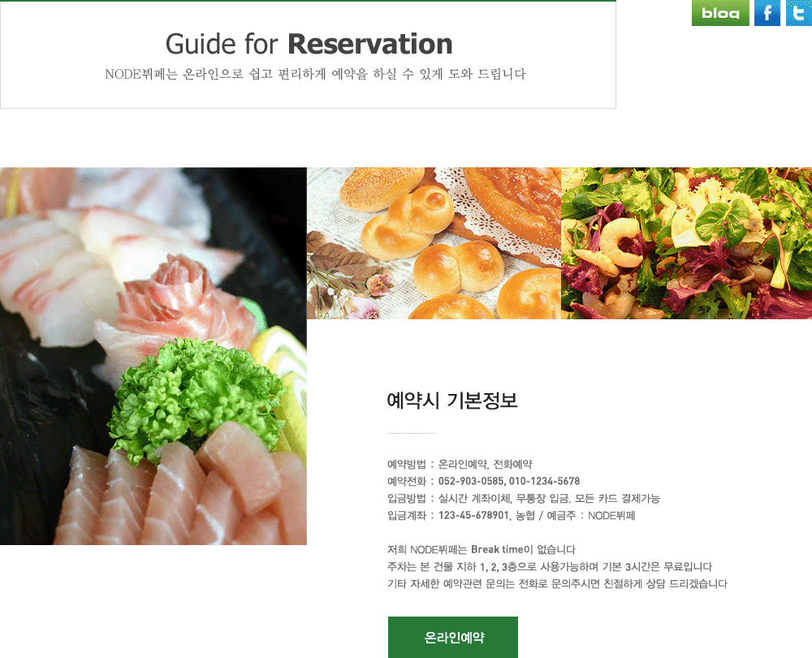Click the 온라인예약 green button
Viewport: 812px width, 658px height.
tap(452, 637)
